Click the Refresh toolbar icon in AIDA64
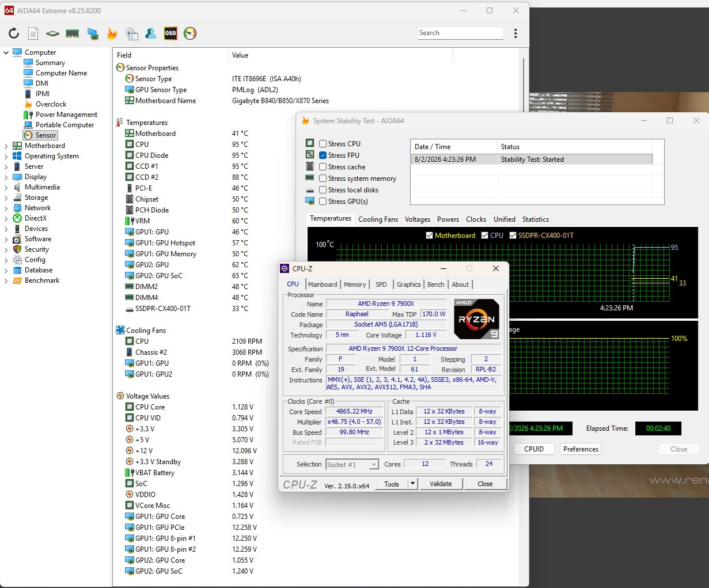This screenshot has width=709, height=588. click(x=14, y=33)
